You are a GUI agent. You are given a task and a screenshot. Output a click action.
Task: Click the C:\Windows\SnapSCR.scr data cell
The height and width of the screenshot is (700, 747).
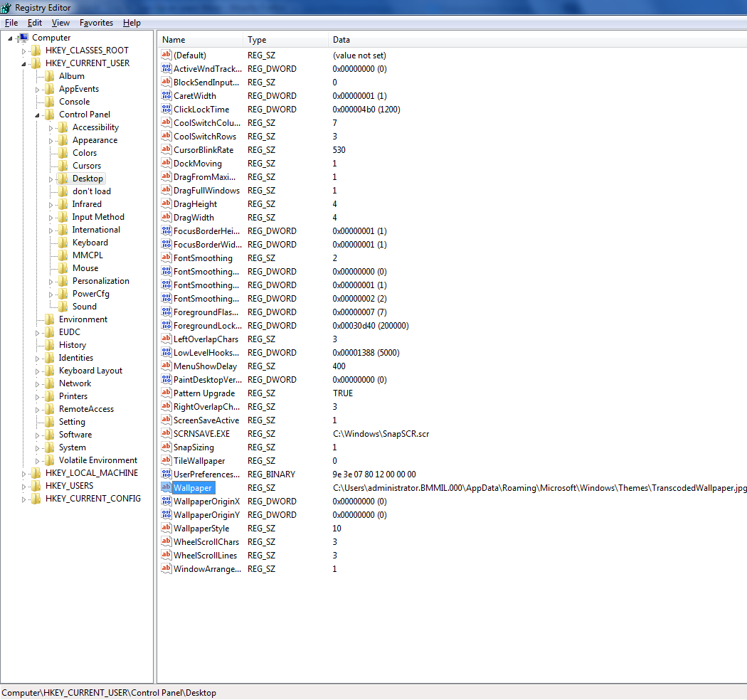381,434
